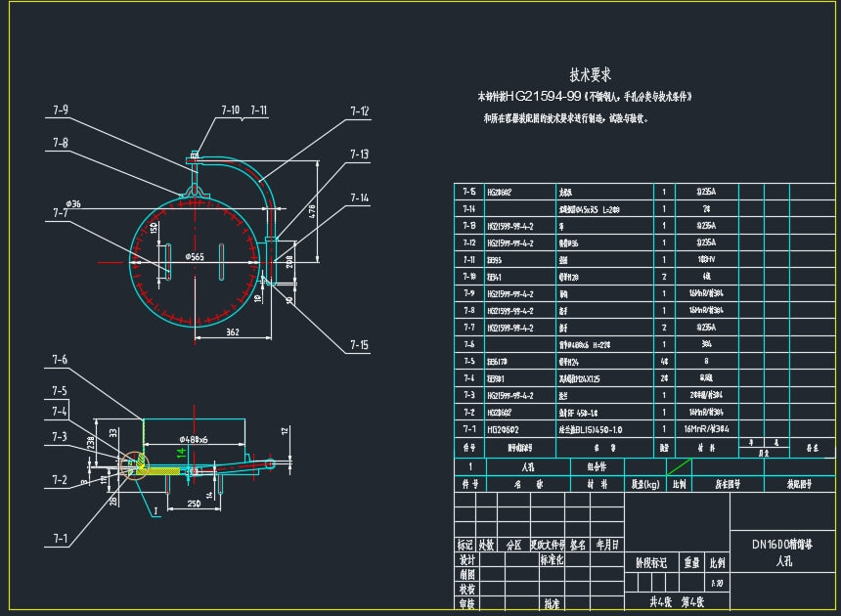Click part callout label 7-9
841x616 pixels.
point(60,110)
